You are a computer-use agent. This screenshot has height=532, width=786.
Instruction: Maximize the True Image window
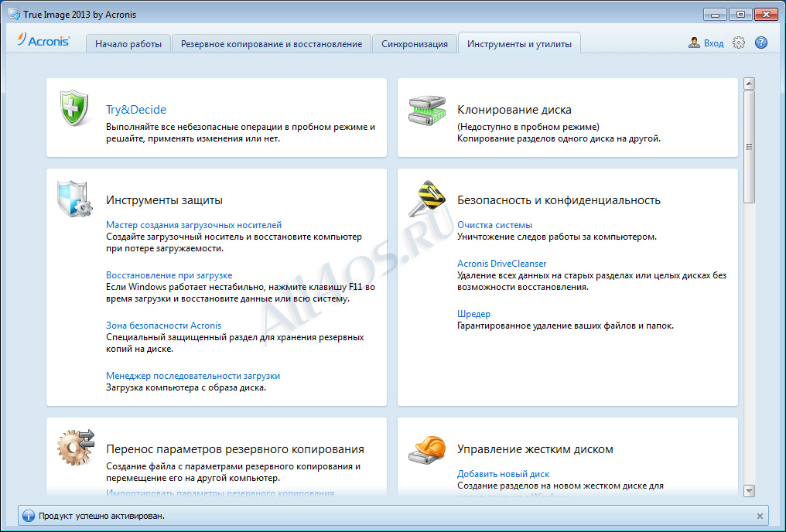coord(740,15)
